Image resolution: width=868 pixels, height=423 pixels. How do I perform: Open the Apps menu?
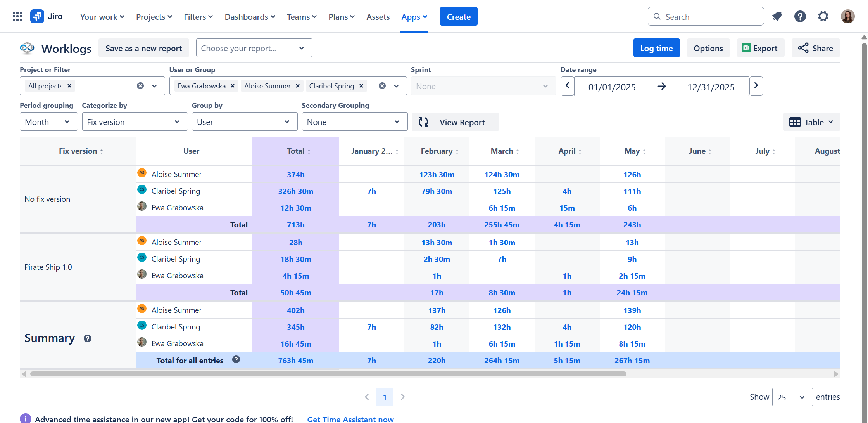tap(414, 17)
